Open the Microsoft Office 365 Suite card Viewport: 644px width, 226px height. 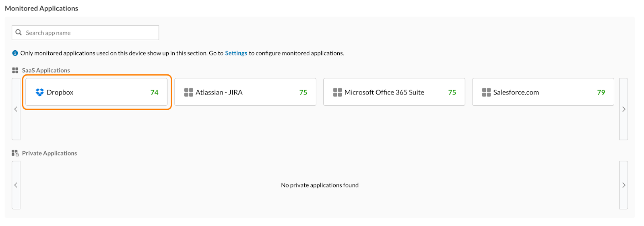tap(394, 92)
